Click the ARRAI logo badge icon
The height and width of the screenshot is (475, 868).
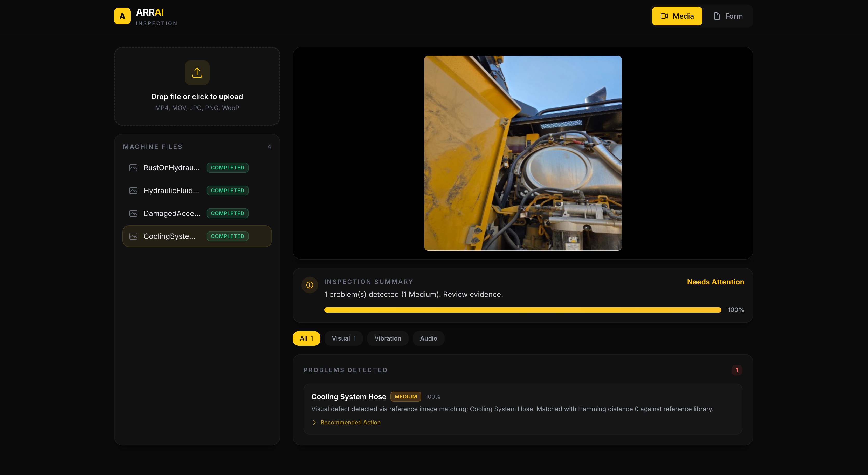tap(122, 16)
